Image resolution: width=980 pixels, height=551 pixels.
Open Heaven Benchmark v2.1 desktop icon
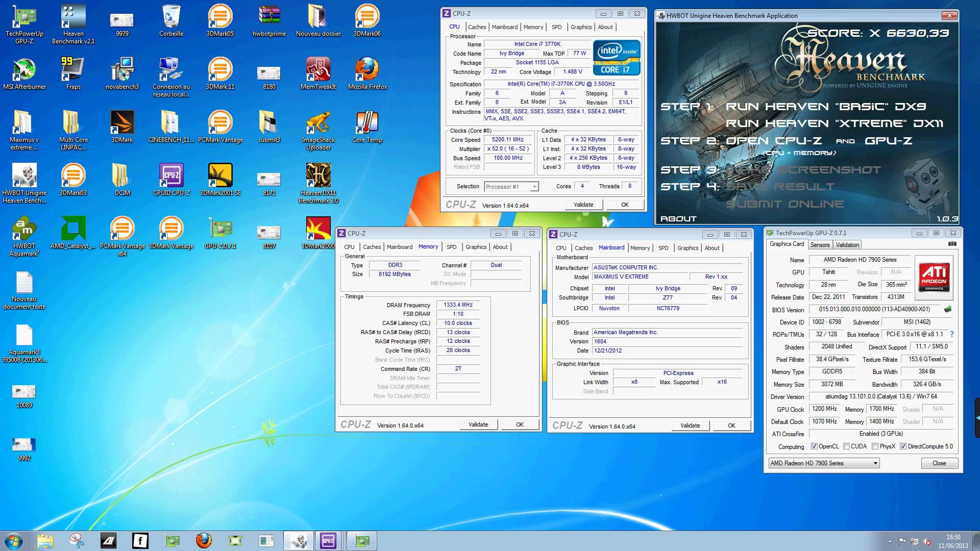pos(73,23)
